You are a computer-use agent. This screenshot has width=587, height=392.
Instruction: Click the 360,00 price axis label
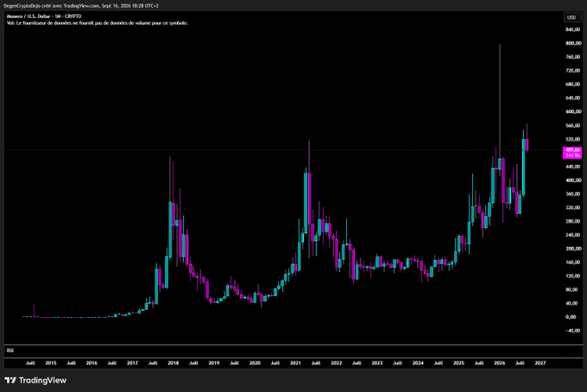pos(573,194)
